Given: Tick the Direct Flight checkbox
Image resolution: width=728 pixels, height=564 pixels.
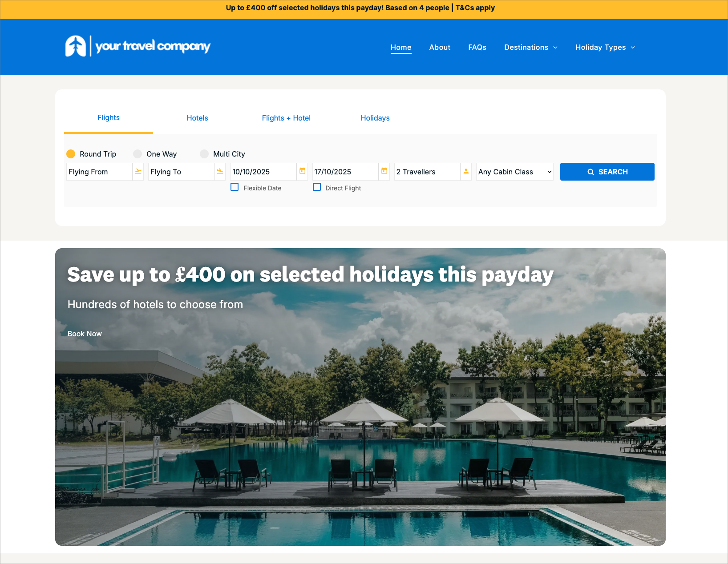Looking at the screenshot, I should 317,187.
